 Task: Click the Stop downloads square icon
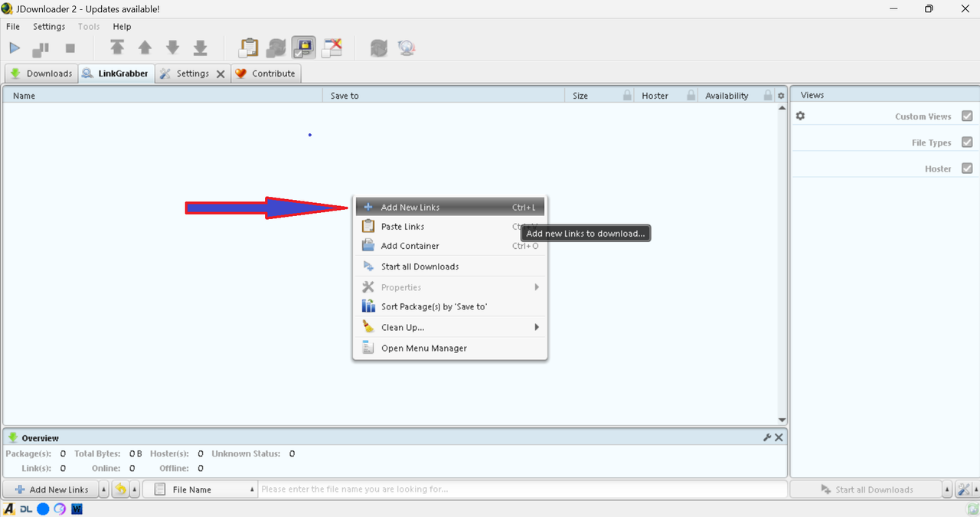click(70, 48)
